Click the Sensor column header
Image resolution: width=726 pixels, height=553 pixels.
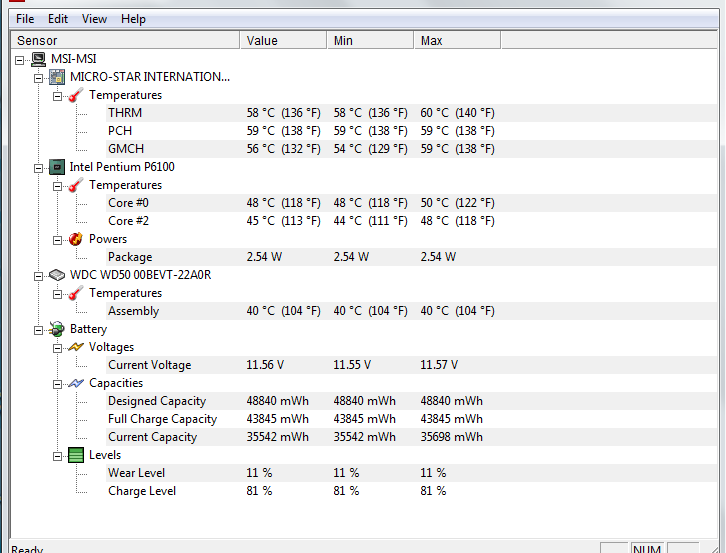125,40
